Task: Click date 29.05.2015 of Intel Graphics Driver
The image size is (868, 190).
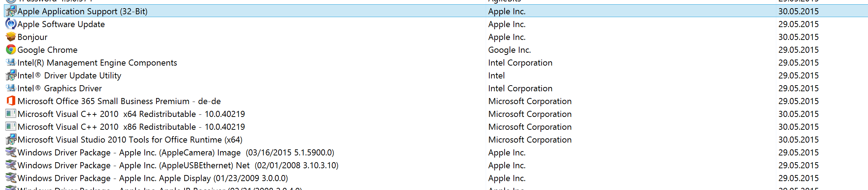Action: click(x=798, y=88)
